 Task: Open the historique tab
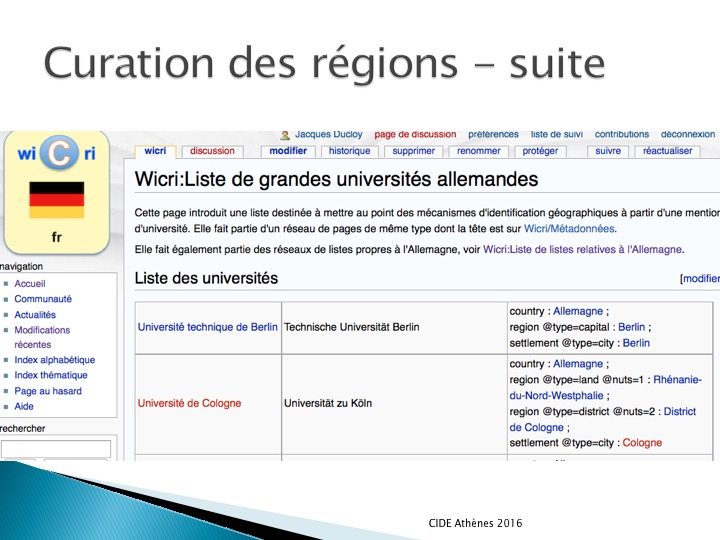coord(349,151)
